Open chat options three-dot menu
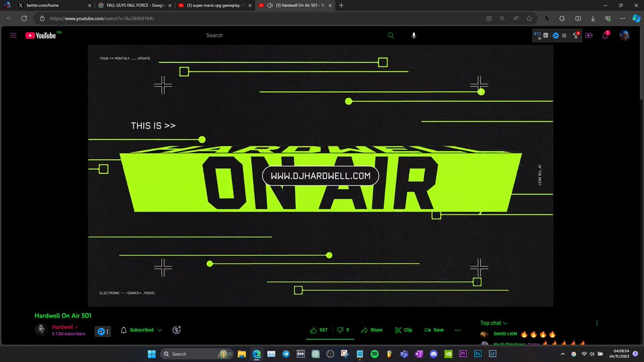The width and height of the screenshot is (644, 362). 597,323
